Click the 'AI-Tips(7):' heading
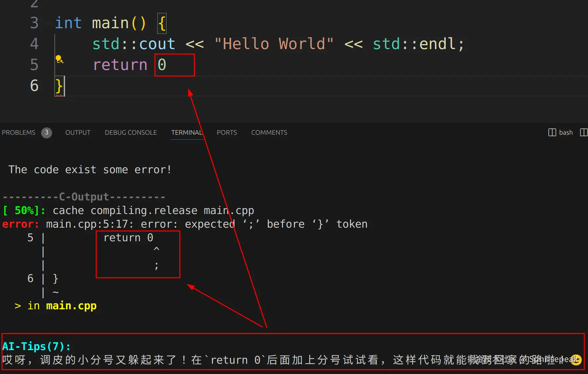The image size is (588, 374). point(37,346)
